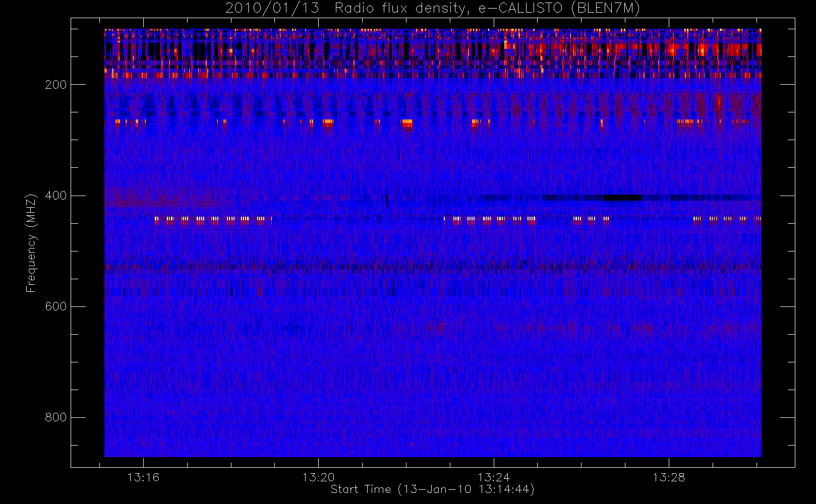
Task: Click the 13:28 time tick label
Action: click(669, 477)
